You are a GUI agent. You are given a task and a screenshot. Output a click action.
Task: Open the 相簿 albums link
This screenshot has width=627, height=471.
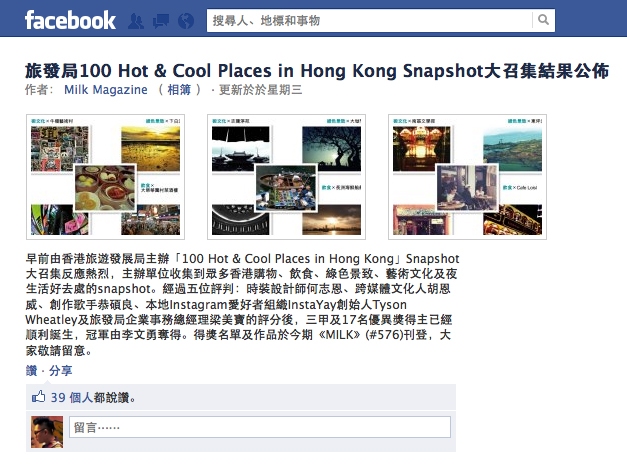[179, 90]
